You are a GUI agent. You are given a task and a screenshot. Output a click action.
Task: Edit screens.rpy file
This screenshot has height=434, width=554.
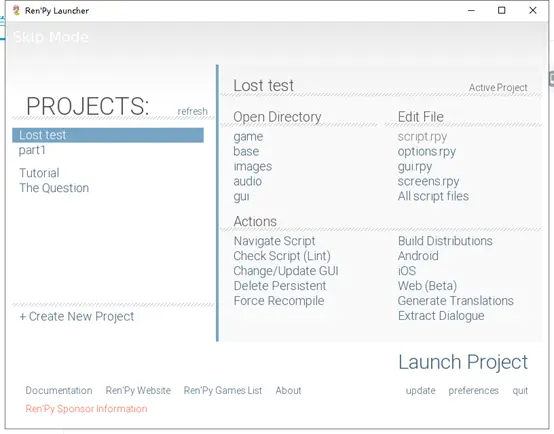(x=428, y=181)
